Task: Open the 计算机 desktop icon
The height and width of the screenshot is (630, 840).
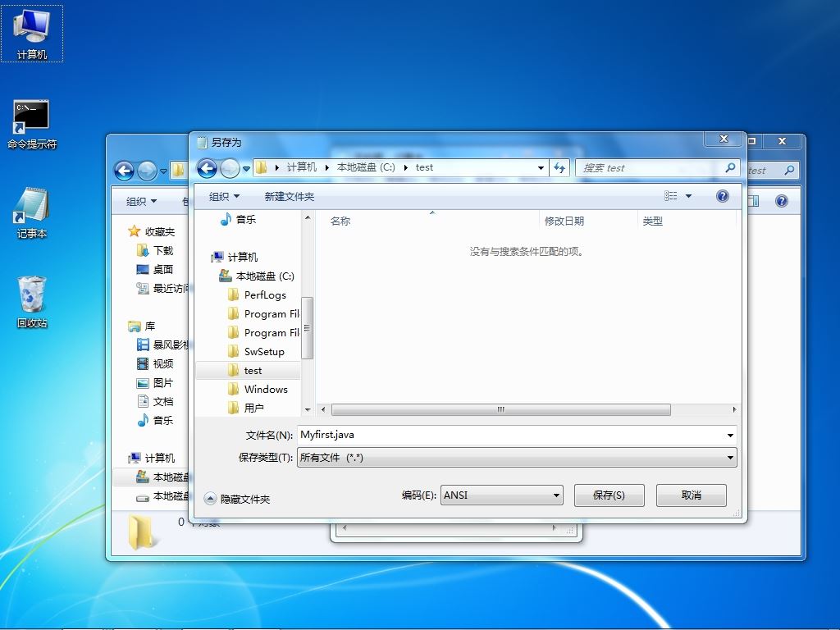Action: (32, 33)
